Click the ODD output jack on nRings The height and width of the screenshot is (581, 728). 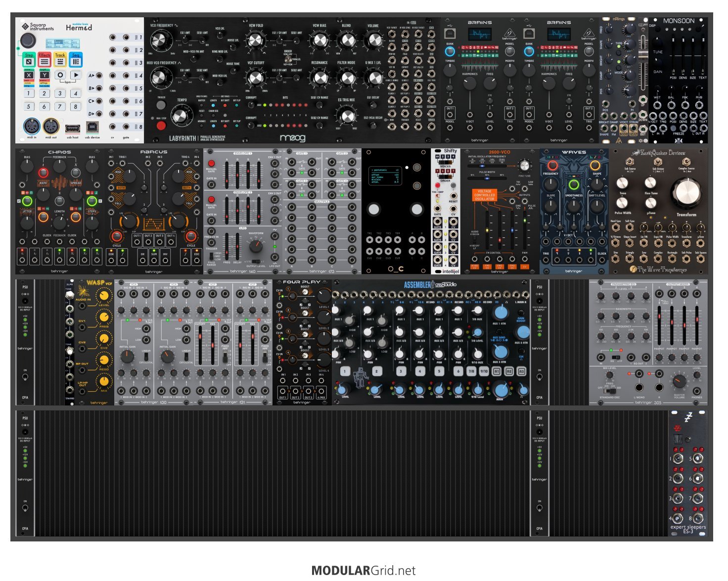click(x=624, y=128)
